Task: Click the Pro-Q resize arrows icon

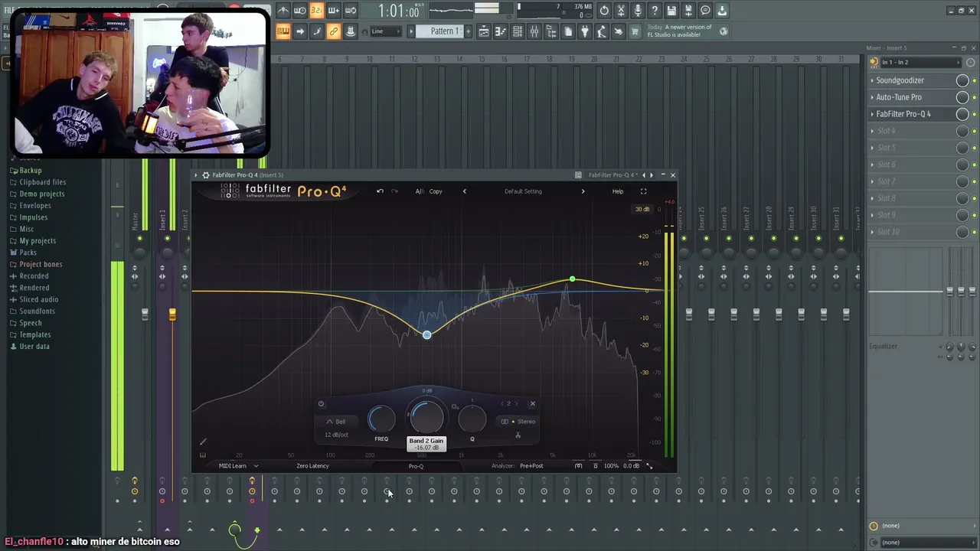Action: tap(649, 466)
